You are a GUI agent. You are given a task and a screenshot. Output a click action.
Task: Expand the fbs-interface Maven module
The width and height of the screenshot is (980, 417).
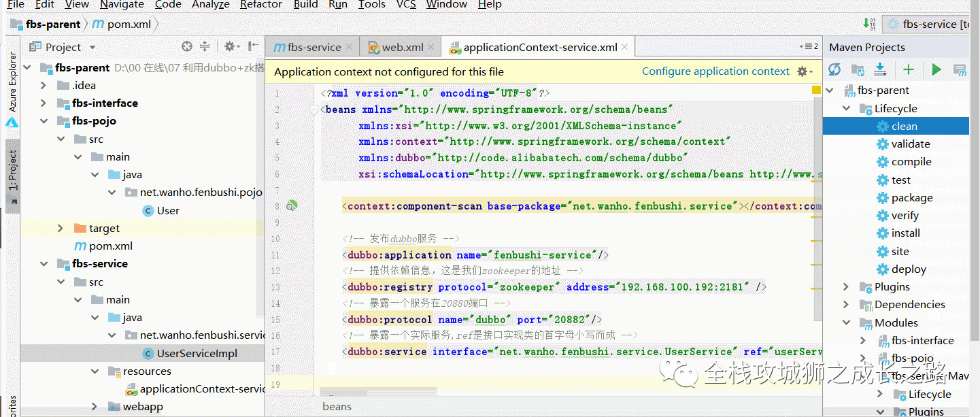pos(864,340)
